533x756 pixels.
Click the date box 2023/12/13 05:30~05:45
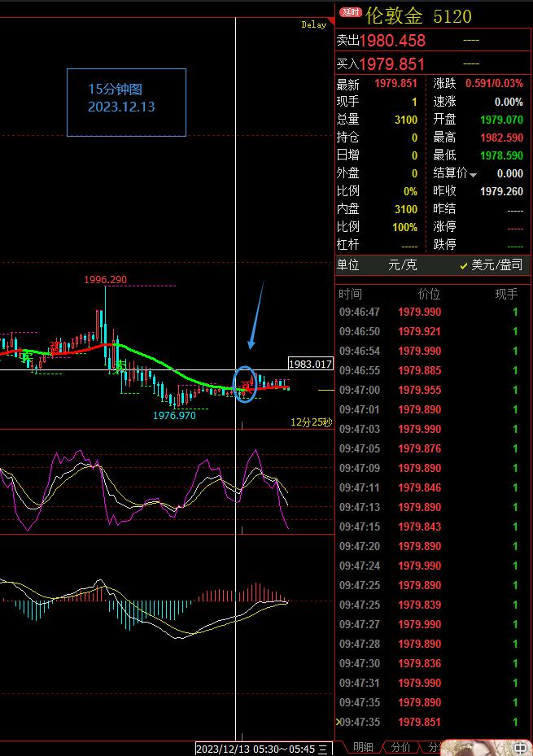click(264, 749)
